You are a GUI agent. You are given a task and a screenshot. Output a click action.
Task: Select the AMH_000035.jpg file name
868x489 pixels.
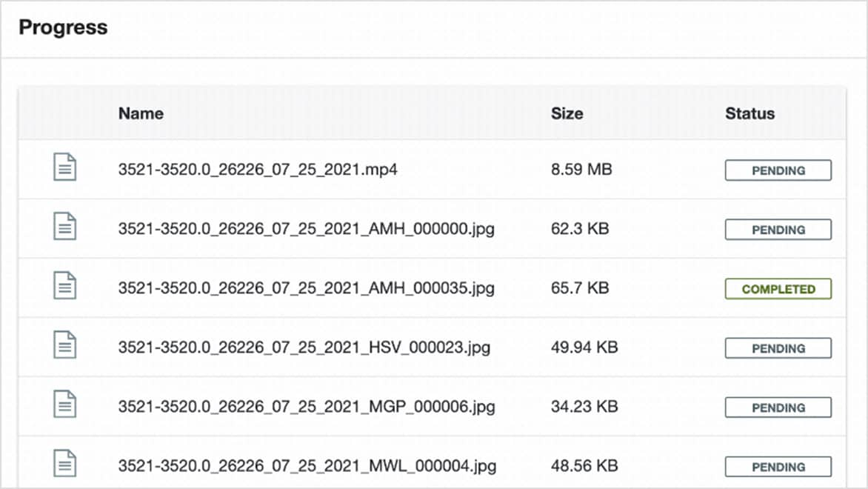point(306,288)
